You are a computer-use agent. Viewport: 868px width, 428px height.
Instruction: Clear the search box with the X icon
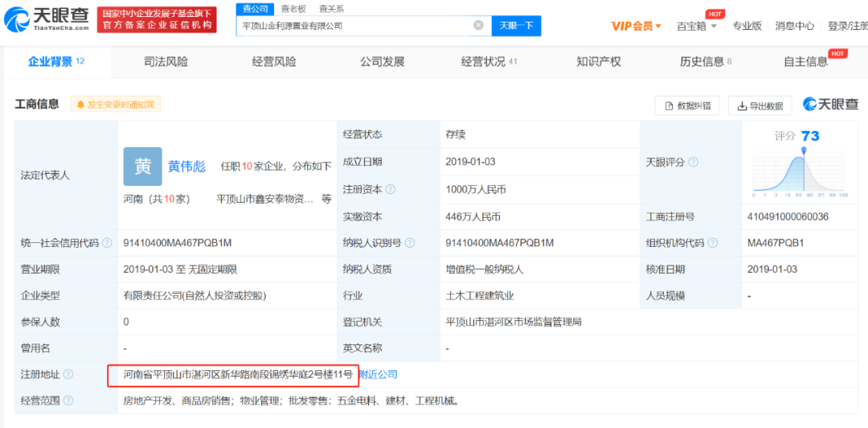point(478,25)
